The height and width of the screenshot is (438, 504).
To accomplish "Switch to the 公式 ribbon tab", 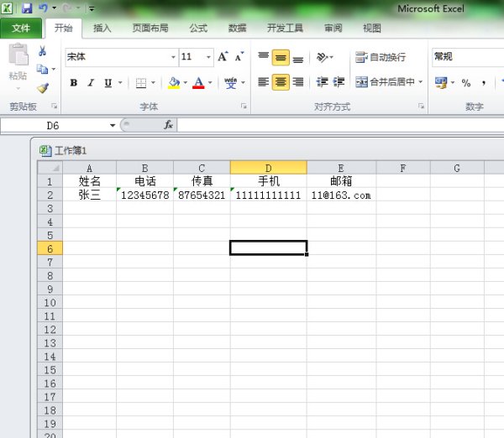I will pyautogui.click(x=198, y=29).
